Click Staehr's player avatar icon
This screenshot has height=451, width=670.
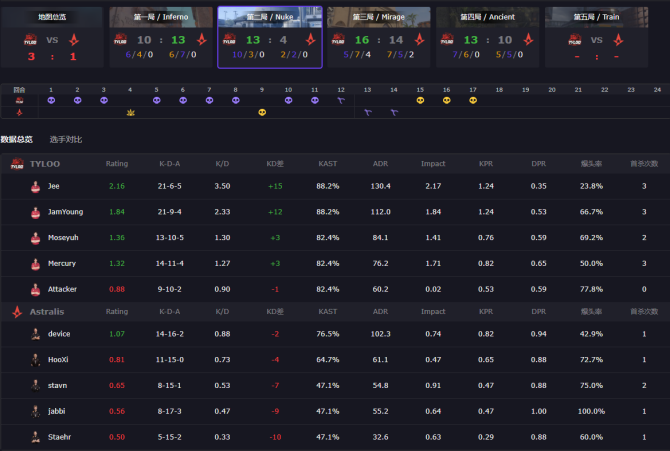(x=35, y=437)
